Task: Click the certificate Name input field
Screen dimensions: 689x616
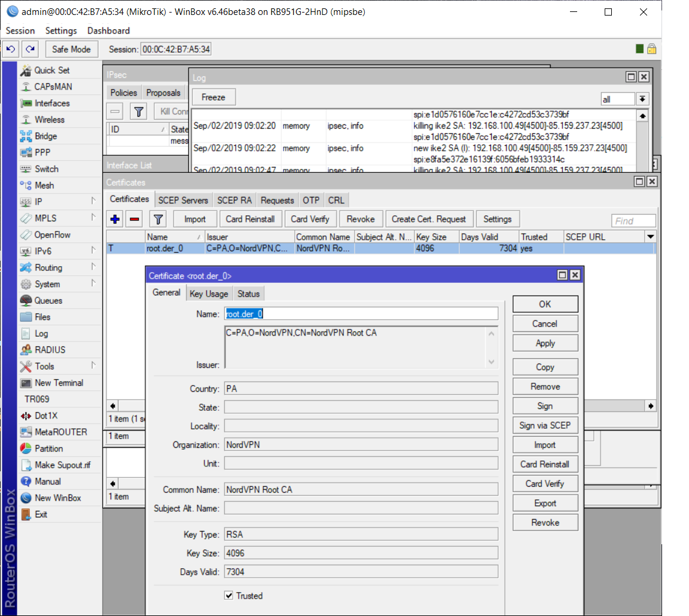Action: (x=361, y=314)
